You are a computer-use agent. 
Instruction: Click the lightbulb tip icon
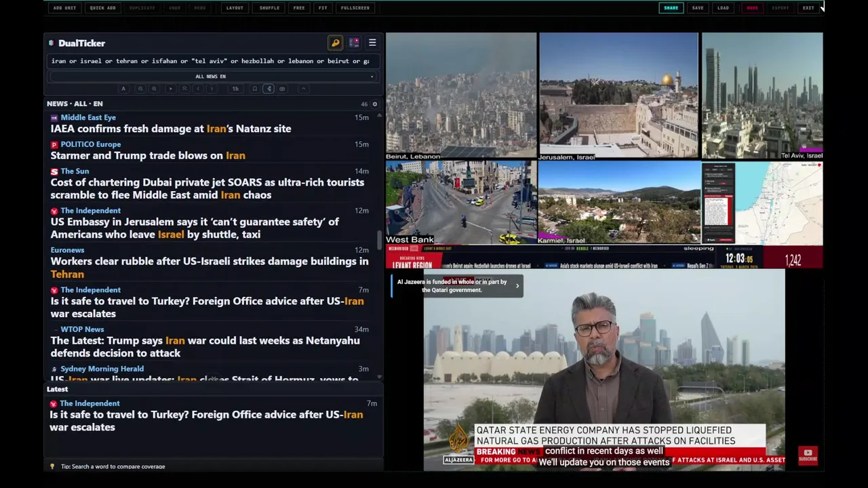point(52,466)
